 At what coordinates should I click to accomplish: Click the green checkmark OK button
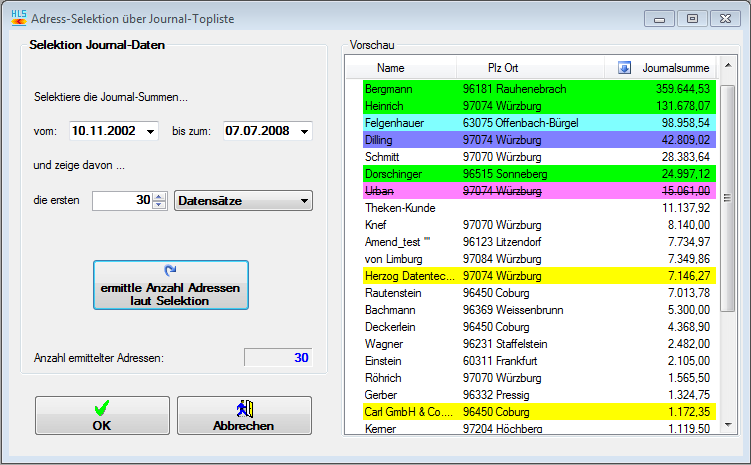(x=102, y=416)
